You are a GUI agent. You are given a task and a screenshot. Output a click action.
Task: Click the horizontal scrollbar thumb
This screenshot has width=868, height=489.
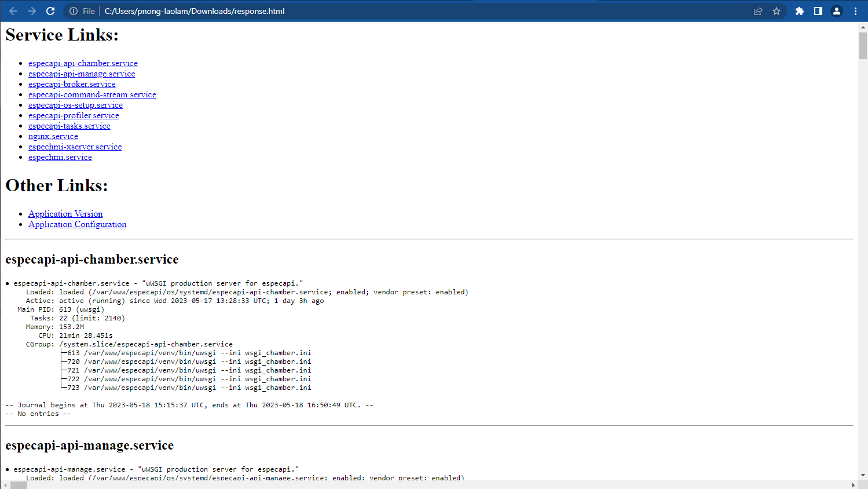[x=19, y=485]
